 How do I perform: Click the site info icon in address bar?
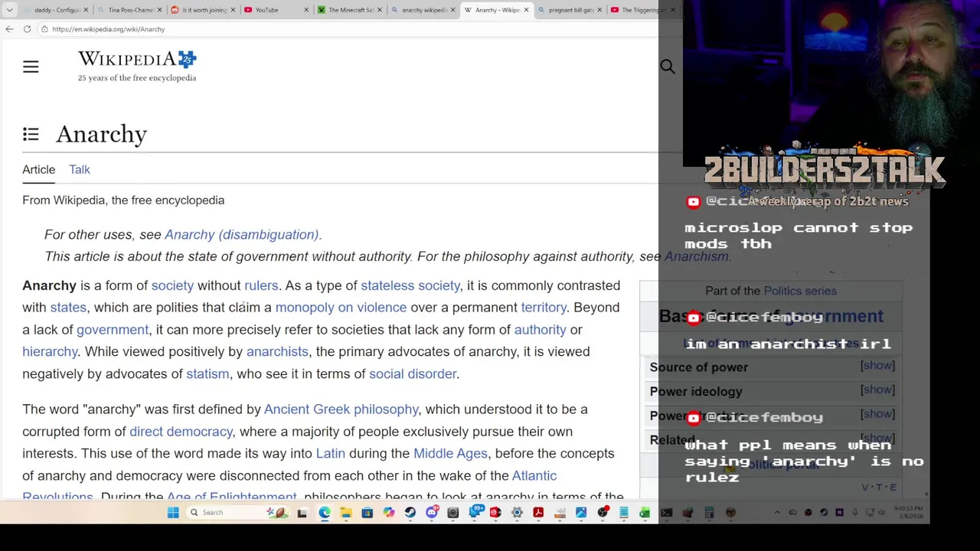point(44,29)
